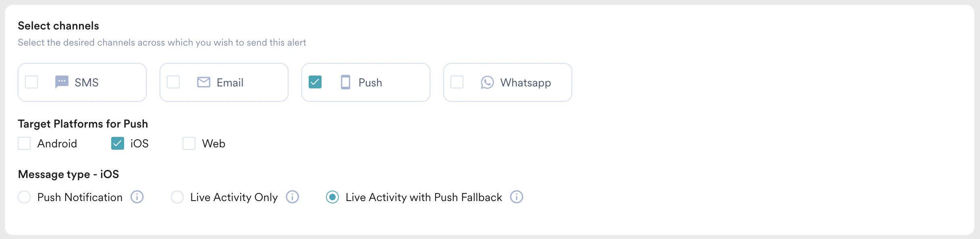Select the Push Notification message type

tap(24, 197)
